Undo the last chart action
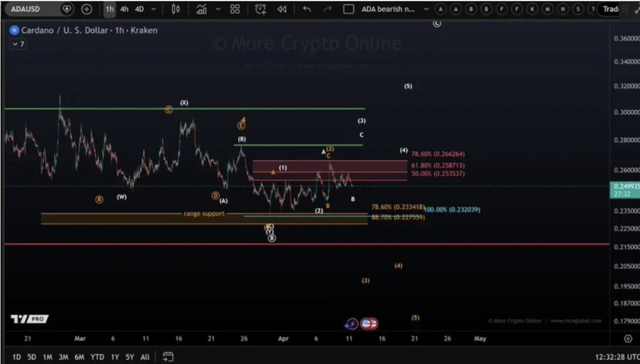This screenshot has width=640, height=364. pos(306,9)
